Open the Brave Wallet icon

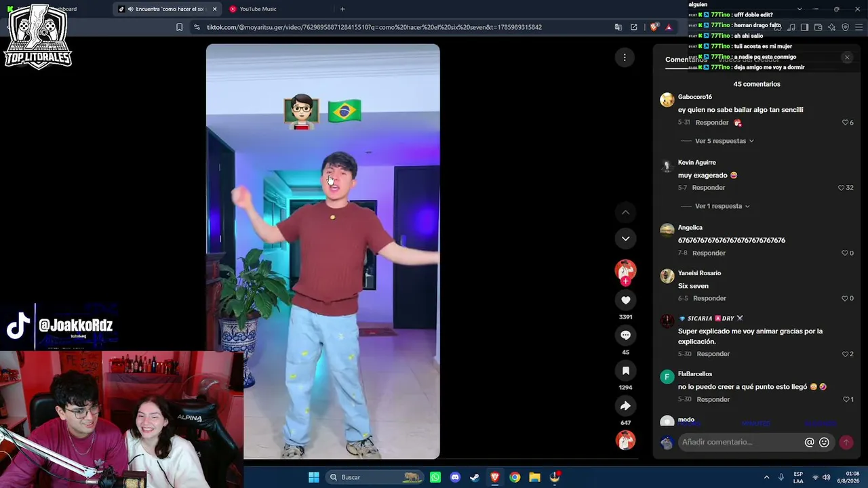pyautogui.click(x=818, y=27)
